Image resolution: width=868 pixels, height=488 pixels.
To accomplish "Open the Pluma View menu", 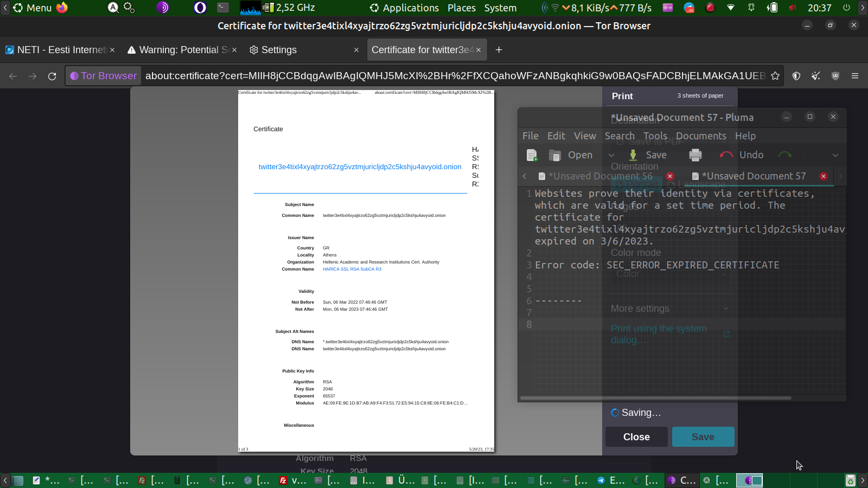I will (585, 136).
